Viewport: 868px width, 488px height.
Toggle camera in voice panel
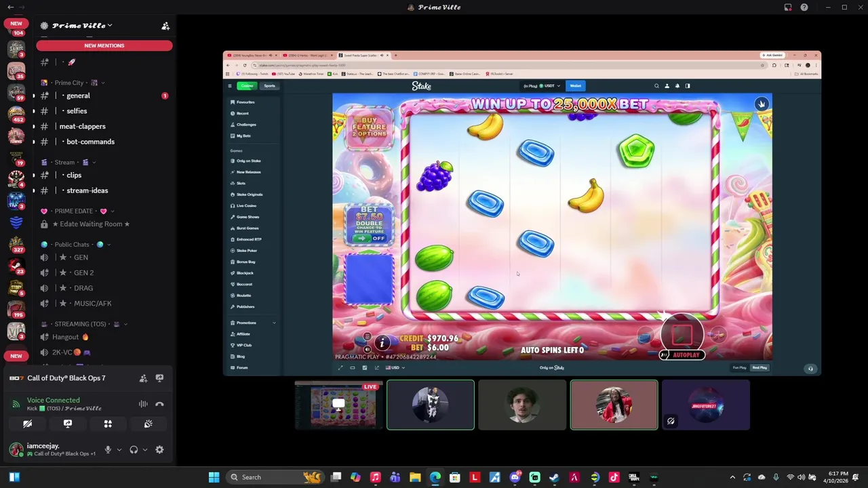point(27,424)
